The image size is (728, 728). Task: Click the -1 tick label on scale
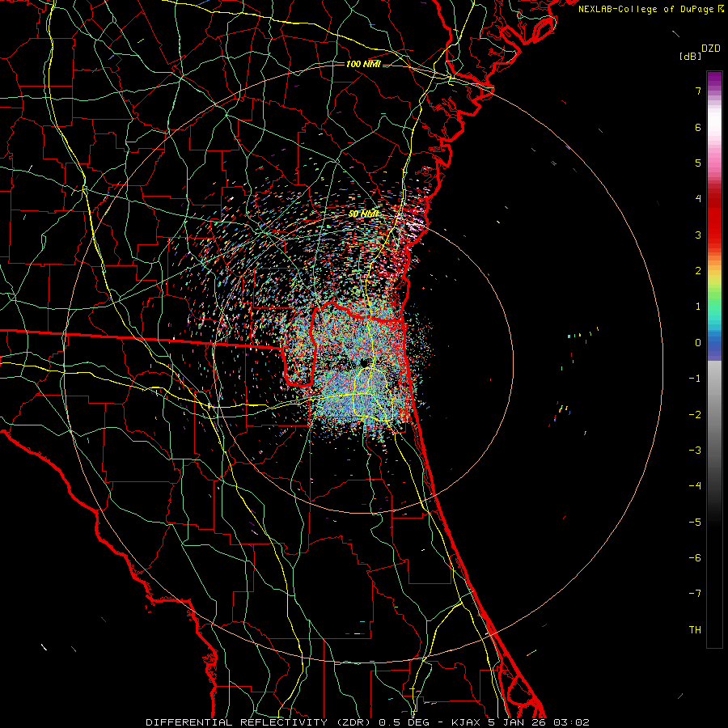point(695,379)
